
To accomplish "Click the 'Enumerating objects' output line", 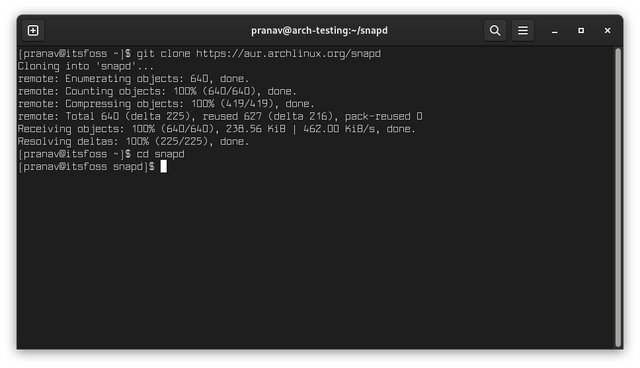I will tap(133, 79).
